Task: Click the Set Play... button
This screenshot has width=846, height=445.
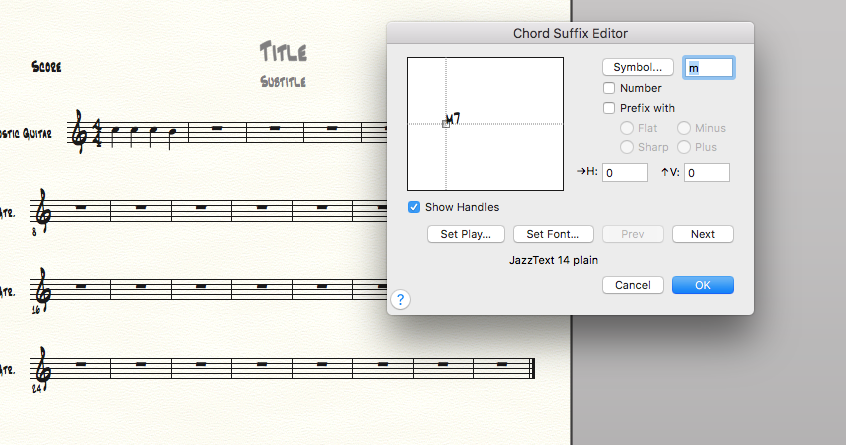Action: 466,234
